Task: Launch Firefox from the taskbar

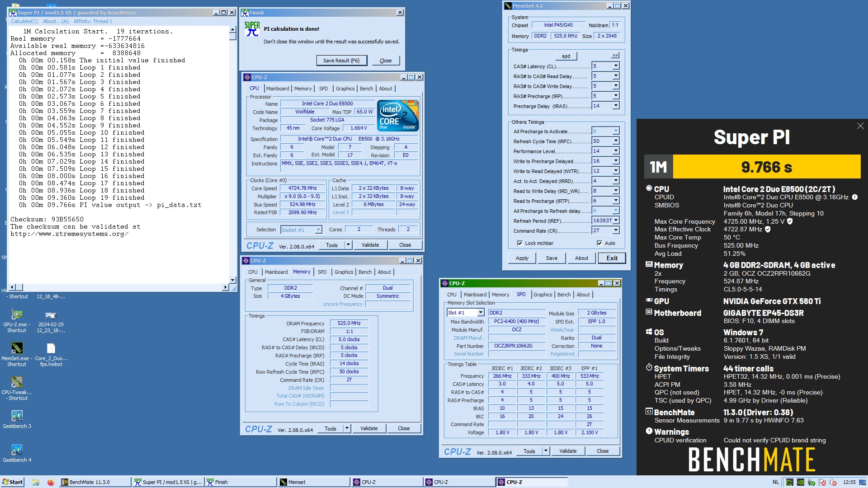Action: pyautogui.click(x=51, y=482)
